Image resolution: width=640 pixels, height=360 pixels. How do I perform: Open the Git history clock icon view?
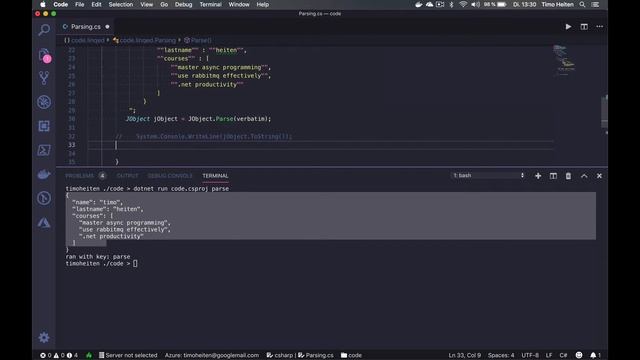[x=44, y=198]
